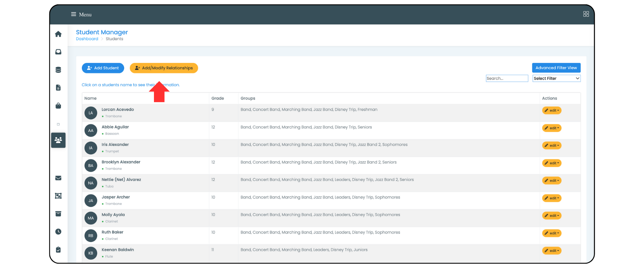Open edit dropdown for Nettie Alvarez
Viewport: 644px width, 268px height.
pyautogui.click(x=552, y=181)
